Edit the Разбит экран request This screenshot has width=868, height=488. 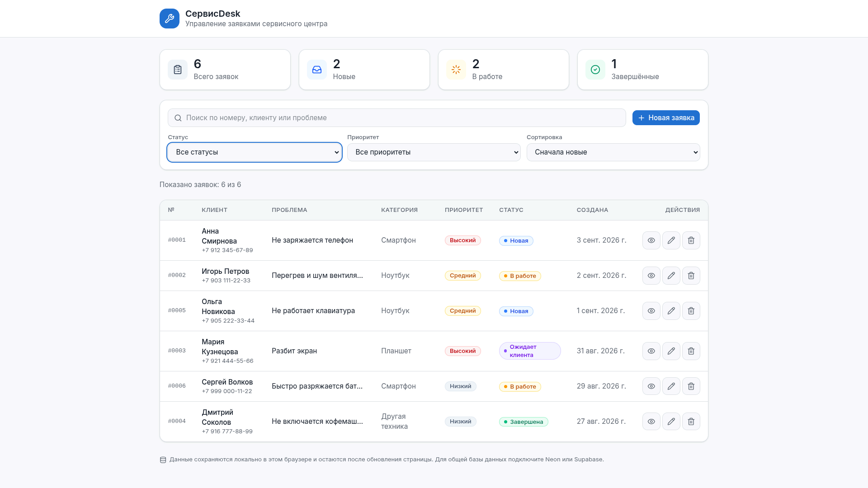click(671, 351)
